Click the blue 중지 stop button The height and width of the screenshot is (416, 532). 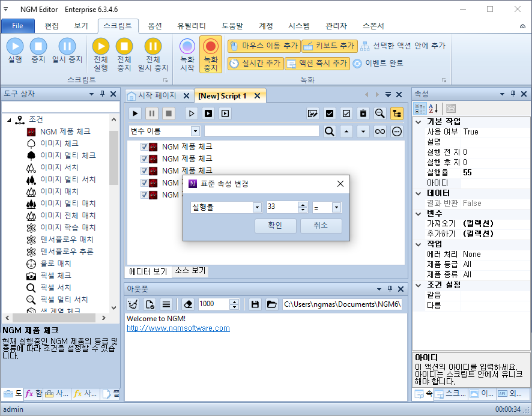pos(38,50)
